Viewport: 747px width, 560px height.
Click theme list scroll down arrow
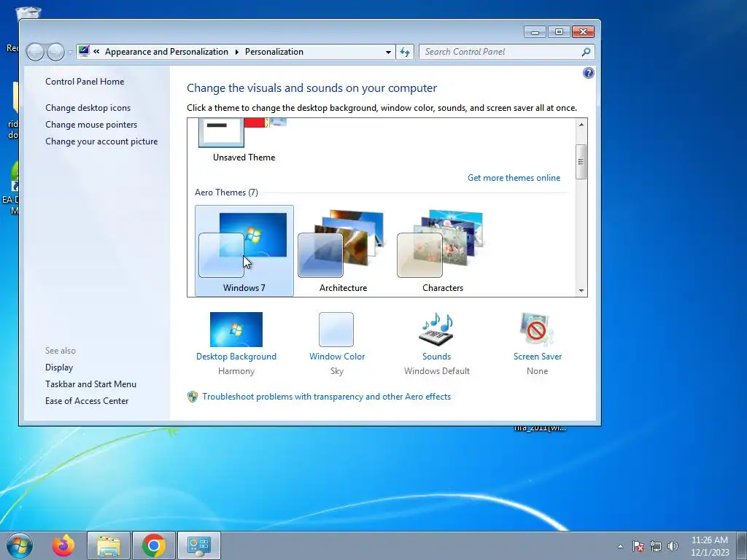coord(581,290)
